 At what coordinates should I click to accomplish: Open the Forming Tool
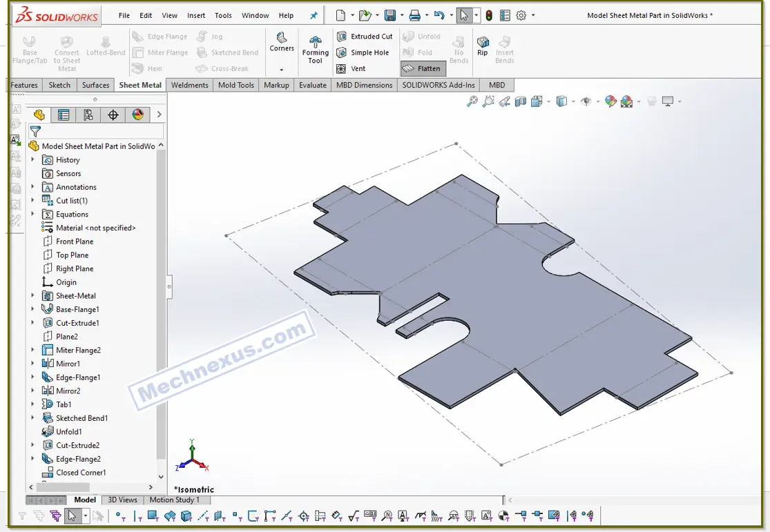[x=316, y=50]
